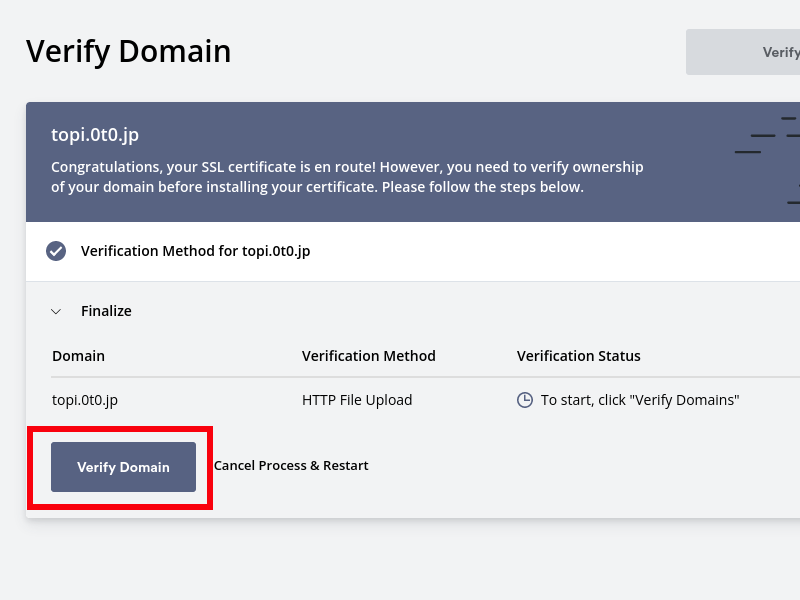
Task: Open the Verification Method for topi.0t0.jp step
Action: pyautogui.click(x=195, y=251)
